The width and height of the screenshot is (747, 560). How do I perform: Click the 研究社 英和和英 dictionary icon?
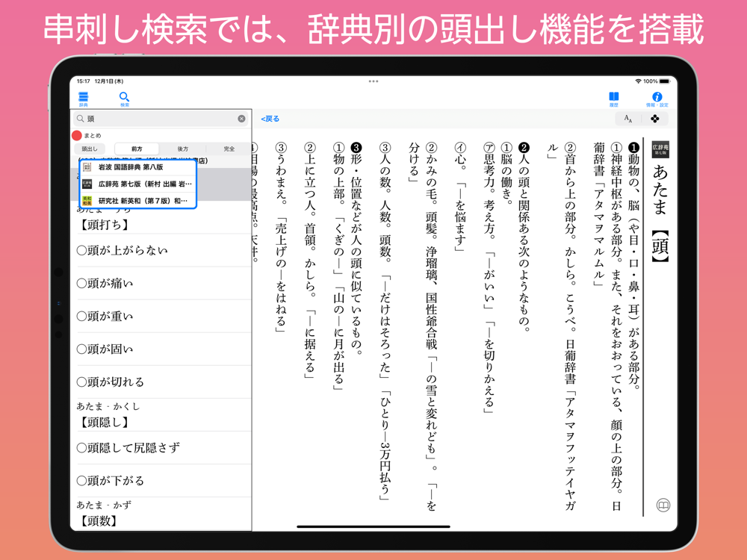[87, 200]
